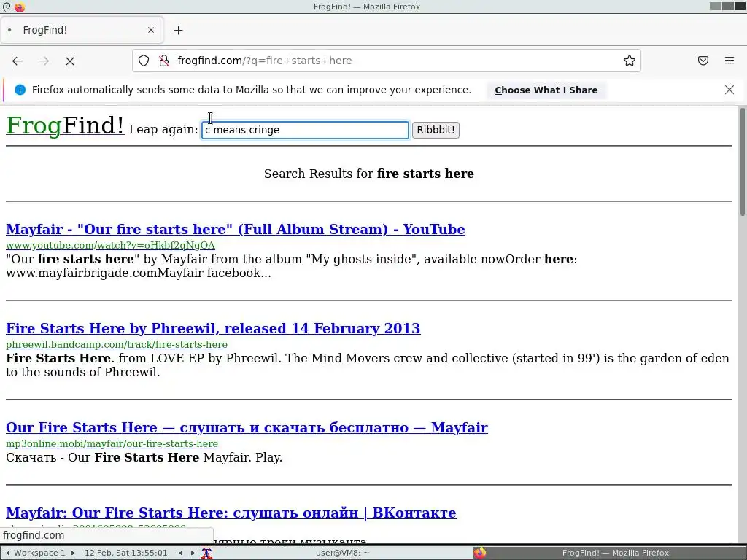Save page to Pocket
Image resolution: width=747 pixels, height=560 pixels.
(703, 61)
